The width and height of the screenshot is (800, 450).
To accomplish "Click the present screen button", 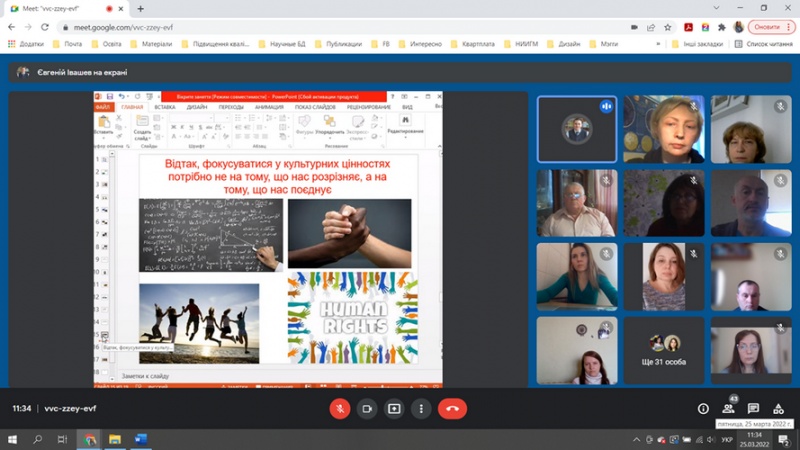I will [x=394, y=409].
